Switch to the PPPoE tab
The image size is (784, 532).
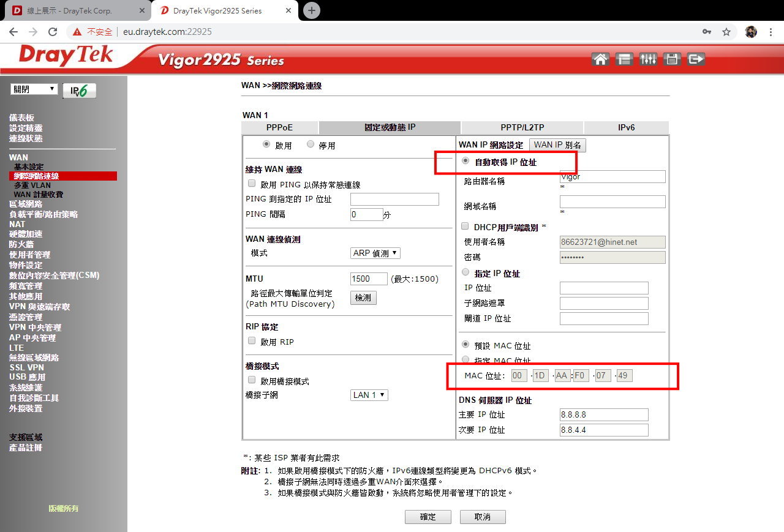coord(279,127)
